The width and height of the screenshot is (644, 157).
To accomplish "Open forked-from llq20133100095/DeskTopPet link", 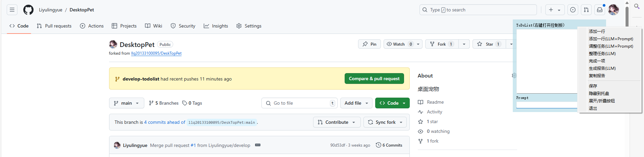I will pyautogui.click(x=156, y=53).
